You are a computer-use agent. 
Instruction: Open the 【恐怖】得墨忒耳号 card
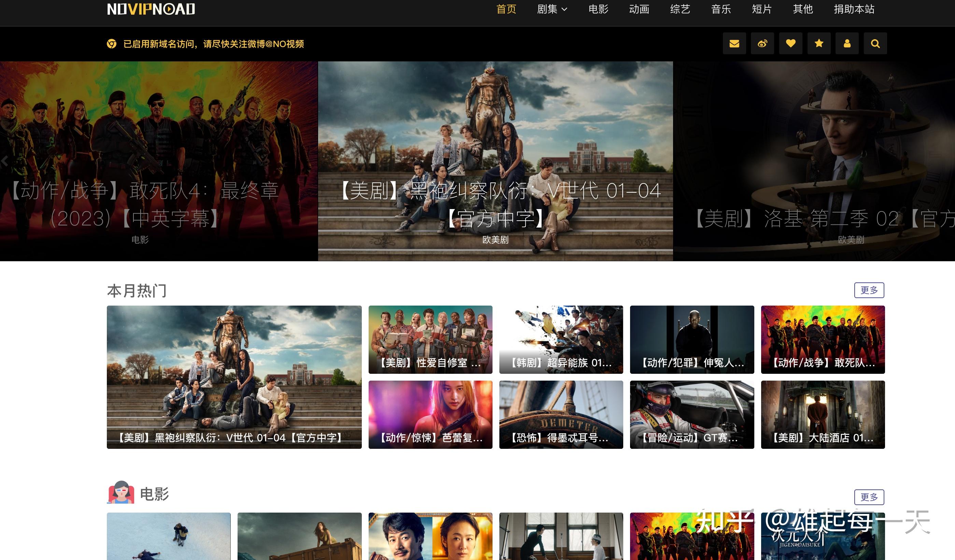click(x=561, y=415)
